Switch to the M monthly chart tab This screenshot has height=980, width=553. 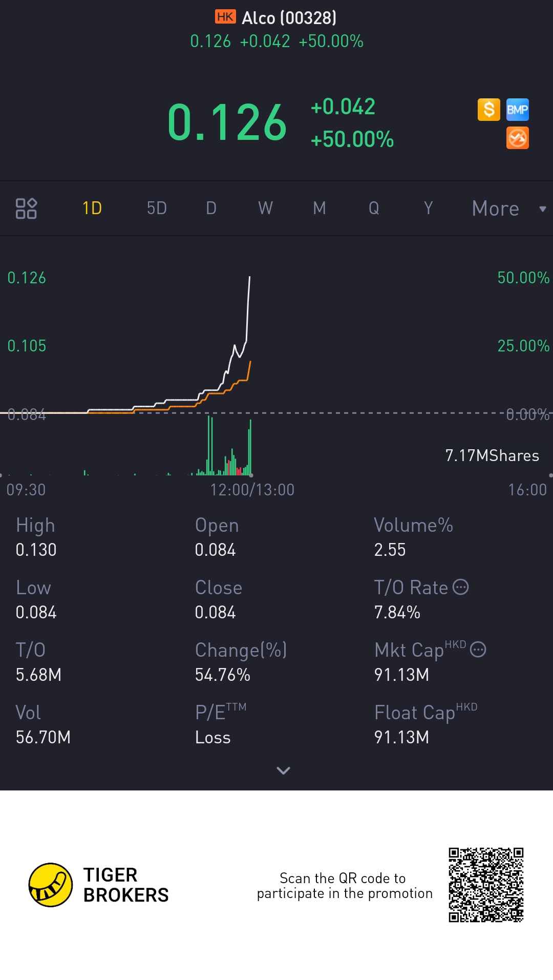point(320,208)
